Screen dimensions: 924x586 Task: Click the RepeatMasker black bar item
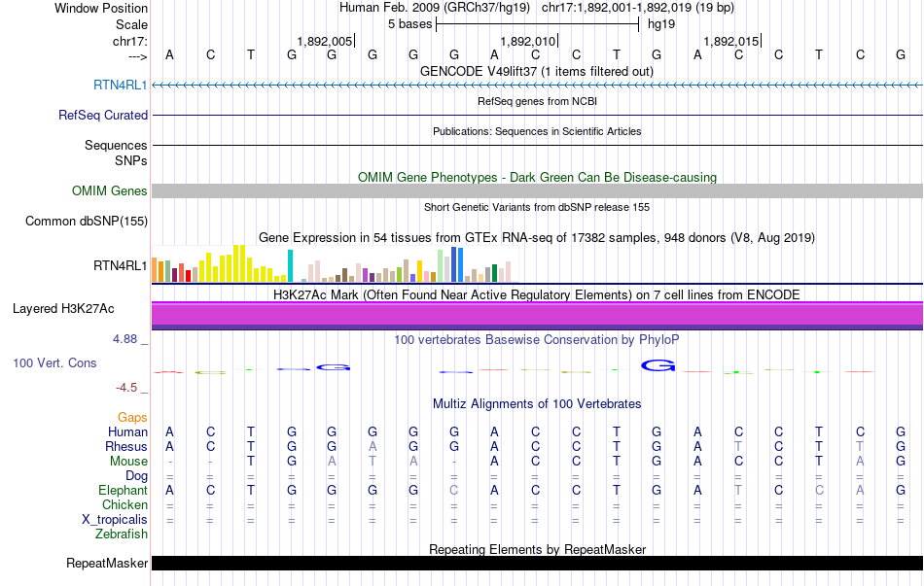(537, 564)
